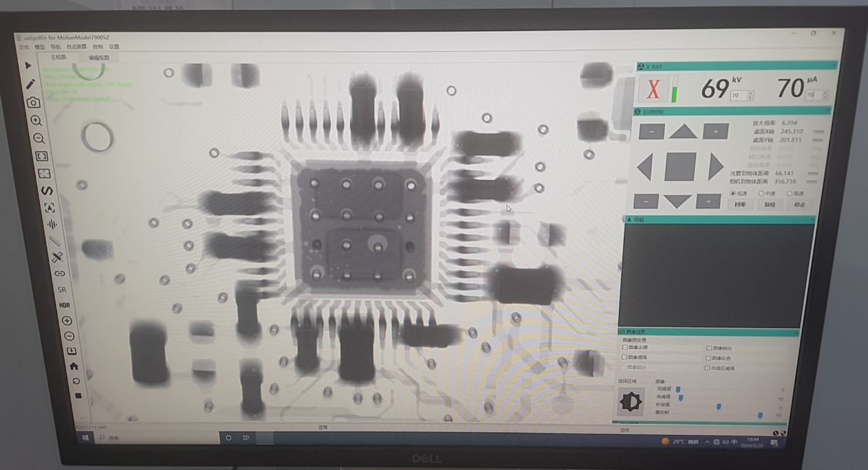Click the 停止 button
The image size is (868, 470).
tap(799, 205)
